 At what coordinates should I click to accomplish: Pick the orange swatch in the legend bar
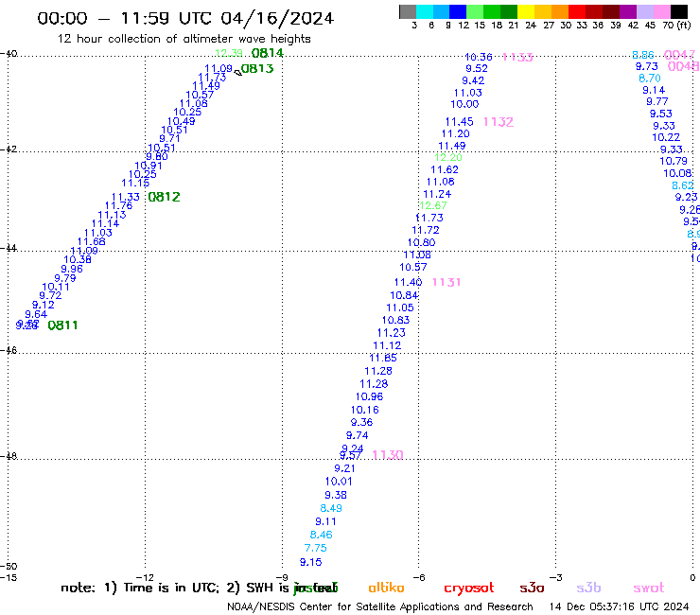tap(560, 11)
